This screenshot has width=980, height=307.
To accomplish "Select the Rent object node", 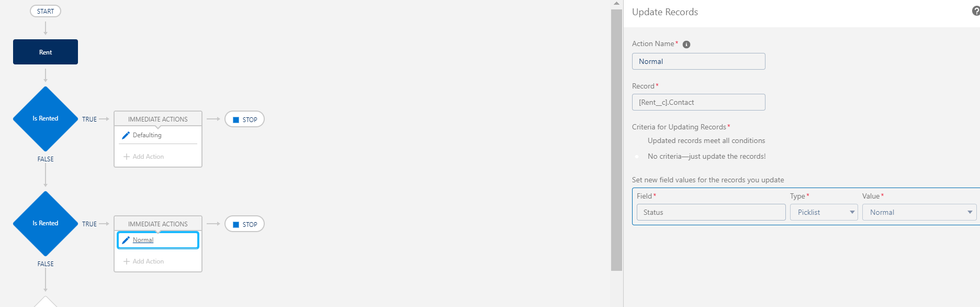I will pos(46,52).
